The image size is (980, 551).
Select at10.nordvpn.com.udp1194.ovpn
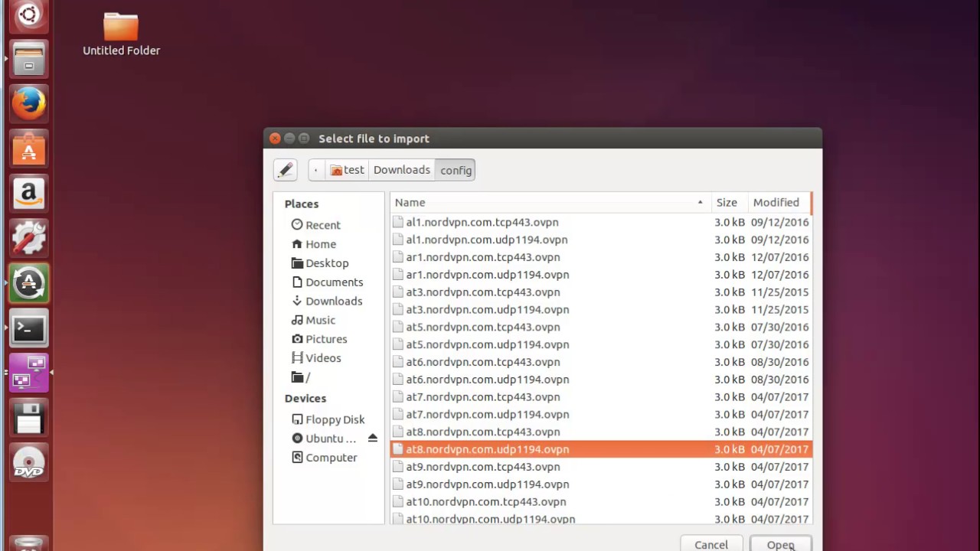600,519
